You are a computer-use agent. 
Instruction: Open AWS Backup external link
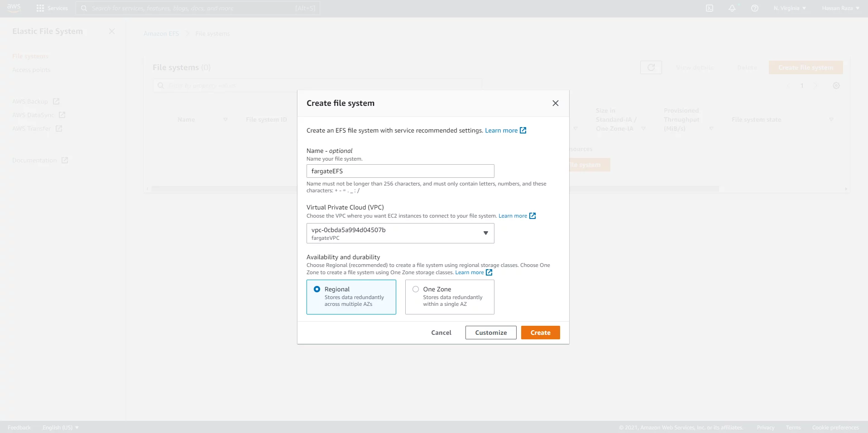(x=36, y=101)
